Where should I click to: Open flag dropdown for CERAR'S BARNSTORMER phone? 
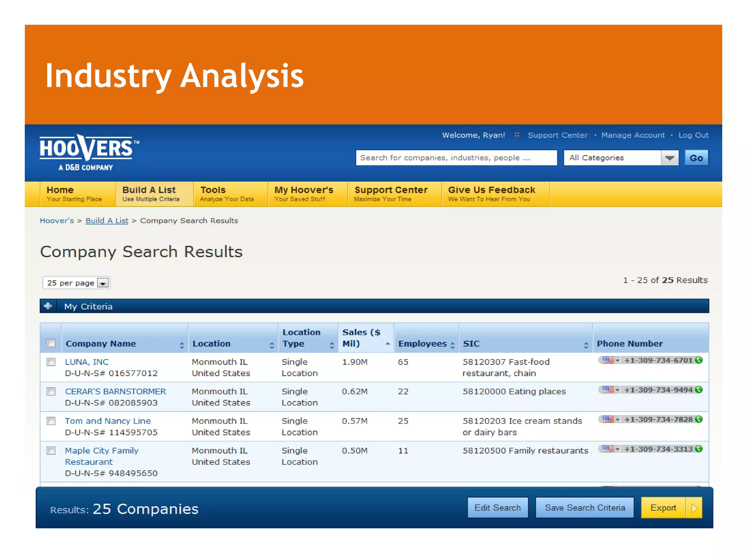click(x=611, y=390)
